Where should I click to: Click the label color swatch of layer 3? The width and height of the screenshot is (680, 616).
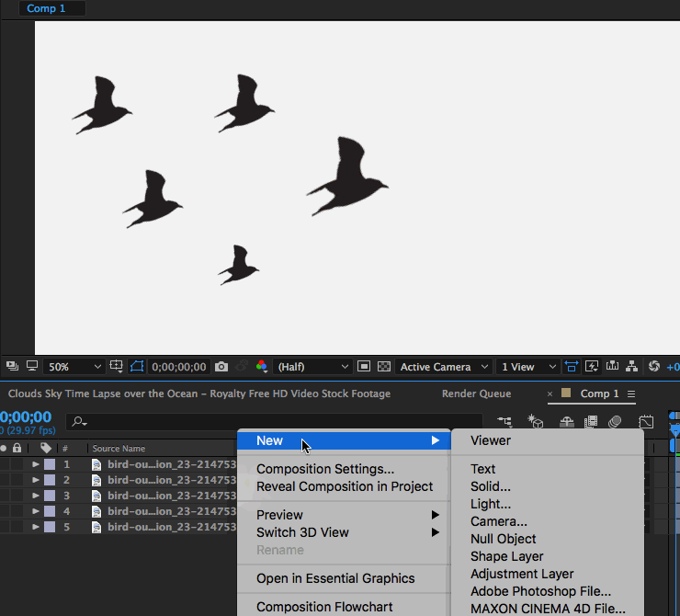pyautogui.click(x=49, y=496)
